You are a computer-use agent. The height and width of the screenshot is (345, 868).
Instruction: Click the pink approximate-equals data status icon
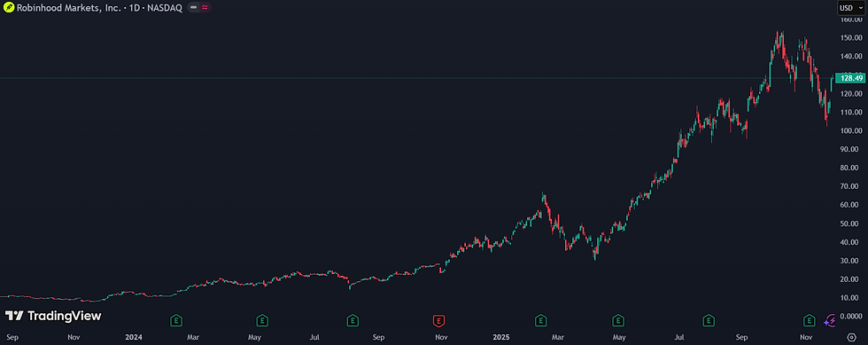[205, 8]
